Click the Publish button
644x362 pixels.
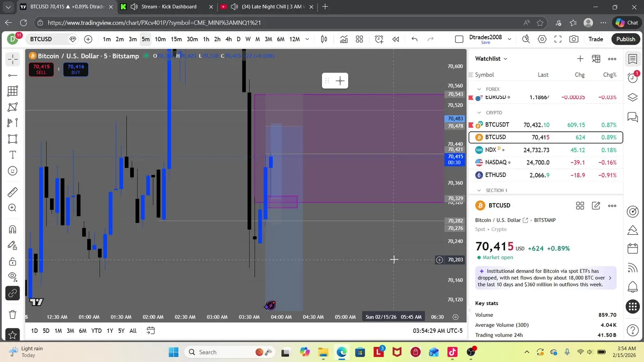point(626,39)
